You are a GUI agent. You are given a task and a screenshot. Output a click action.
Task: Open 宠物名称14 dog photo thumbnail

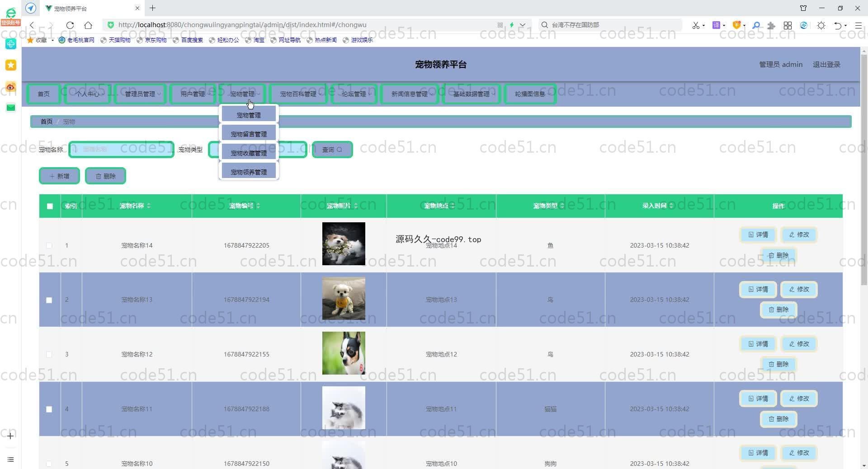(x=344, y=244)
